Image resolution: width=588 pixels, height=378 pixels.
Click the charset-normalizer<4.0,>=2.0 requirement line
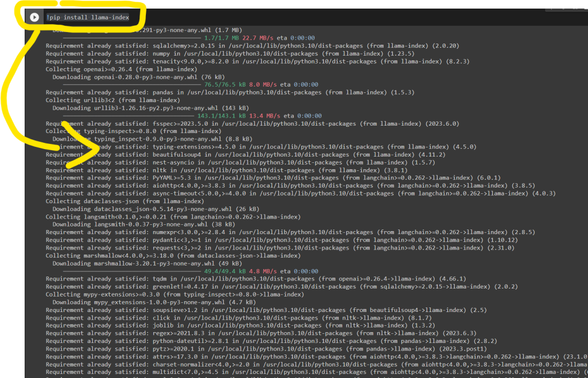(317, 364)
